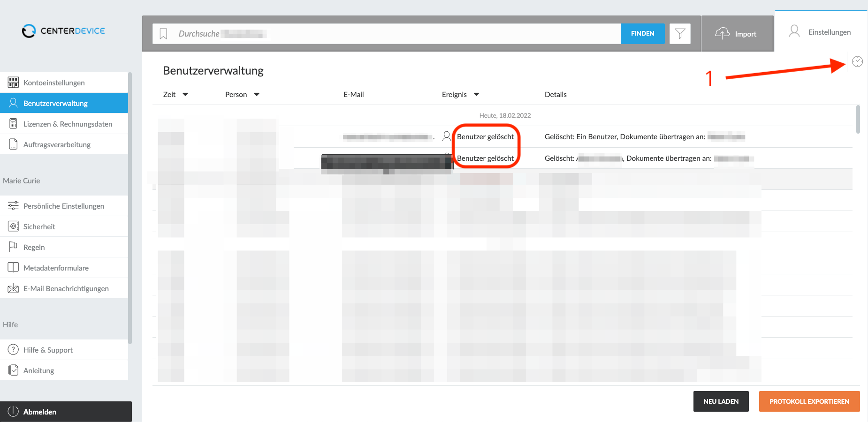The height and width of the screenshot is (422, 868).
Task: Open the filter funnel icon
Action: click(680, 34)
